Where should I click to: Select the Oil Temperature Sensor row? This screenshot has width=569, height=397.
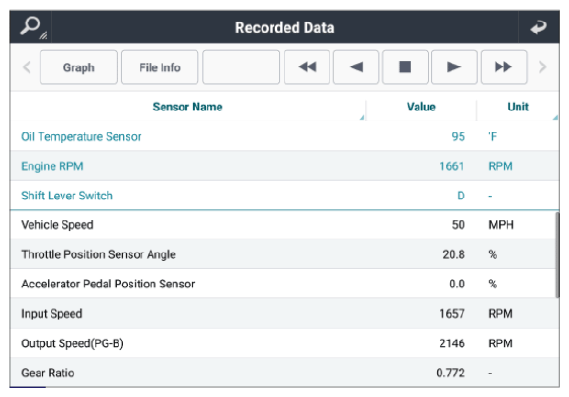(x=284, y=136)
